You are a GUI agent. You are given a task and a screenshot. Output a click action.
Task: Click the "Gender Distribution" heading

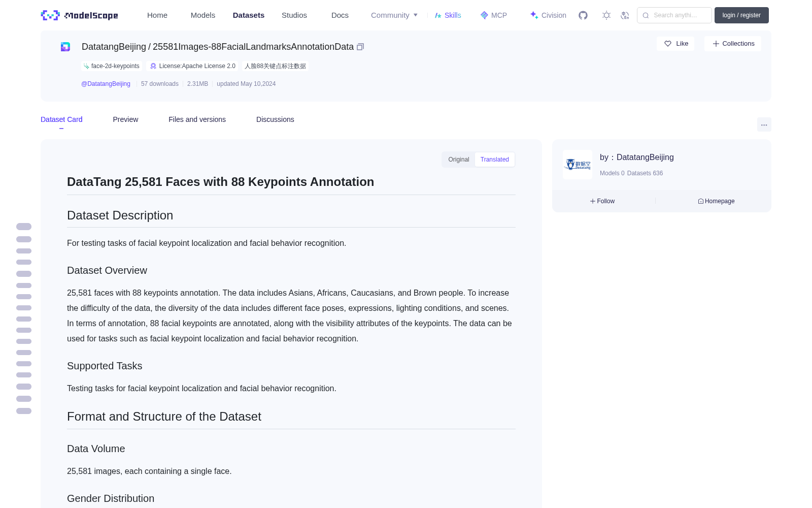[x=111, y=498]
